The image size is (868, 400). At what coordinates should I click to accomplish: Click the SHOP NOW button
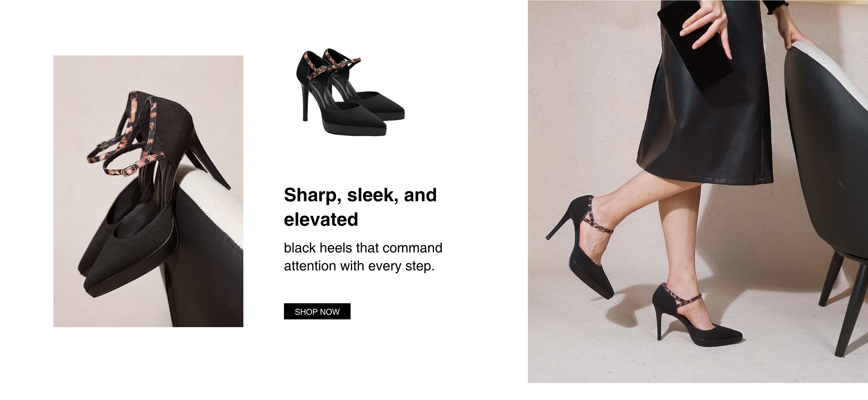click(317, 311)
